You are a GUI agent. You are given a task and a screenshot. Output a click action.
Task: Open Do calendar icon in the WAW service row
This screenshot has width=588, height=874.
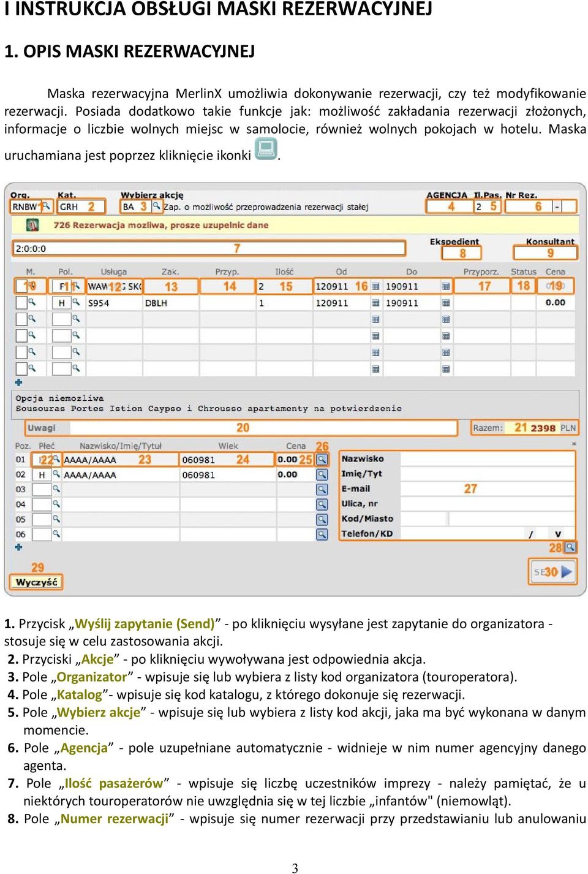446,286
